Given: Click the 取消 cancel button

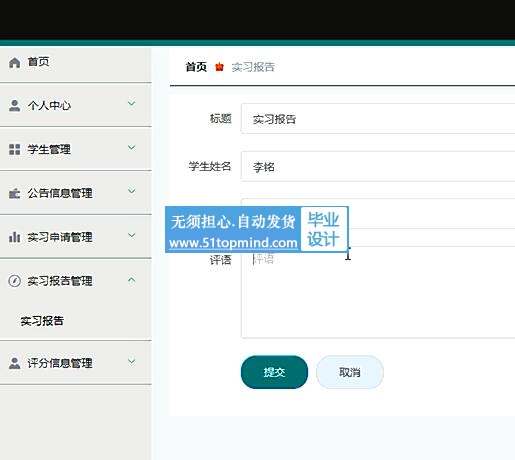Looking at the screenshot, I should click(350, 372).
